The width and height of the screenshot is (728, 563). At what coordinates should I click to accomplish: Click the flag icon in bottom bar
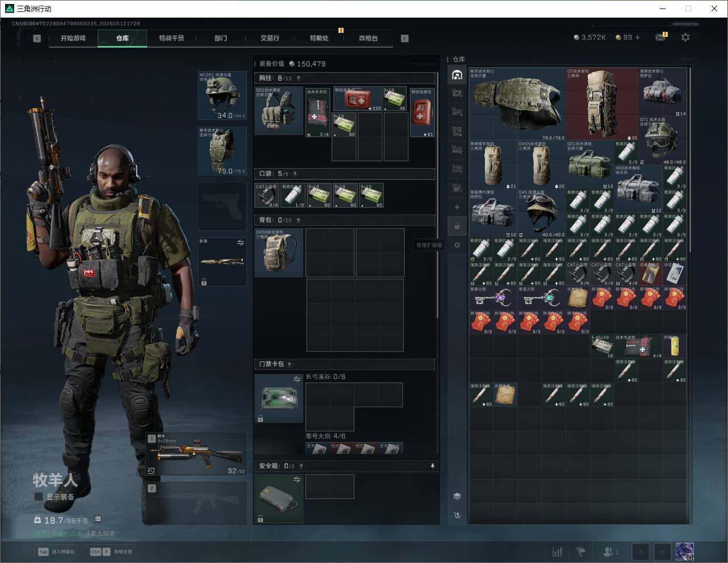tap(580, 552)
